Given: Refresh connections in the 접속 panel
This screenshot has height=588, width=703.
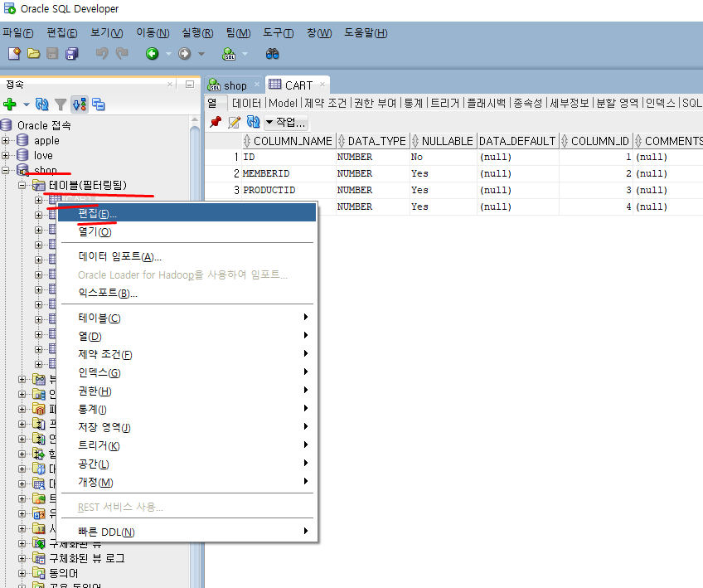Looking at the screenshot, I should 41,104.
